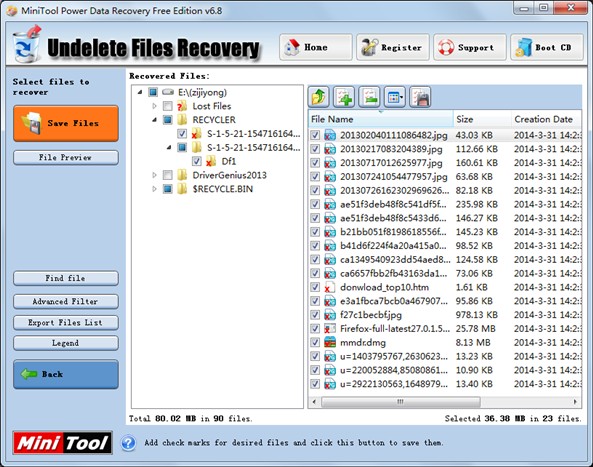Image resolution: width=593 pixels, height=467 pixels.
Task: Click the Find file button
Action: point(66,278)
